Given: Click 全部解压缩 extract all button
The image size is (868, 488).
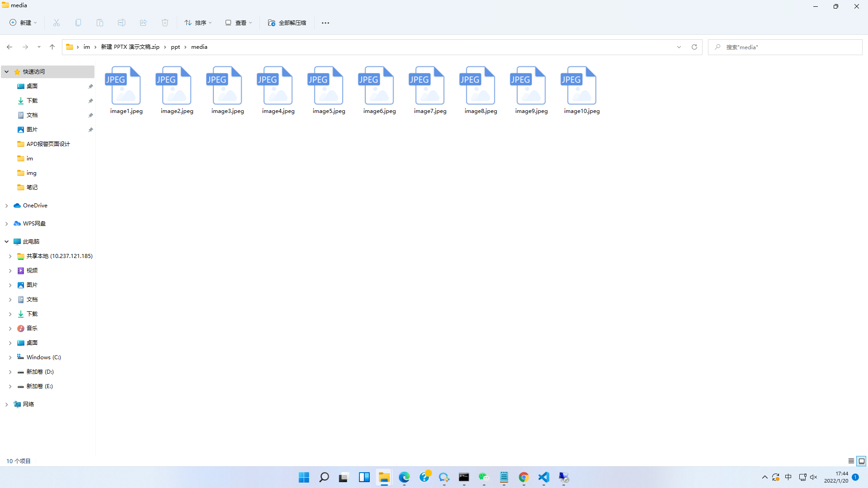Looking at the screenshot, I should click(x=287, y=23).
